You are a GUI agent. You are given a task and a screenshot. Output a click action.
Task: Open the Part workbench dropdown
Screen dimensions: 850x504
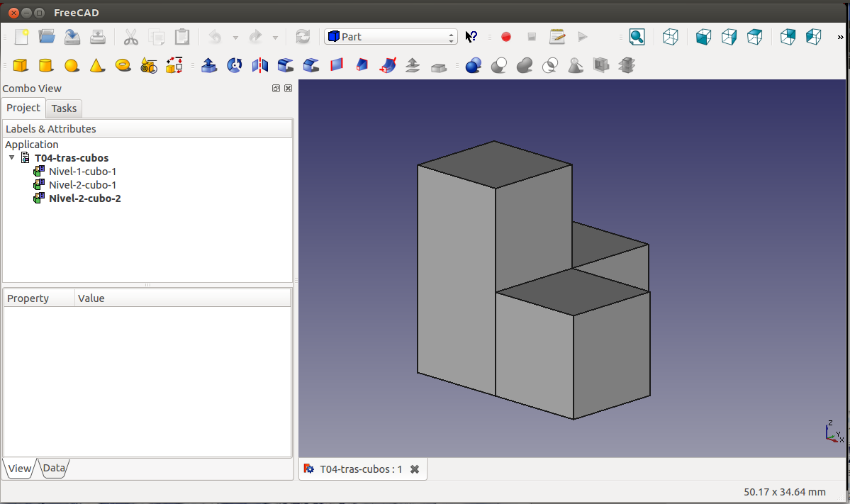pyautogui.click(x=391, y=37)
